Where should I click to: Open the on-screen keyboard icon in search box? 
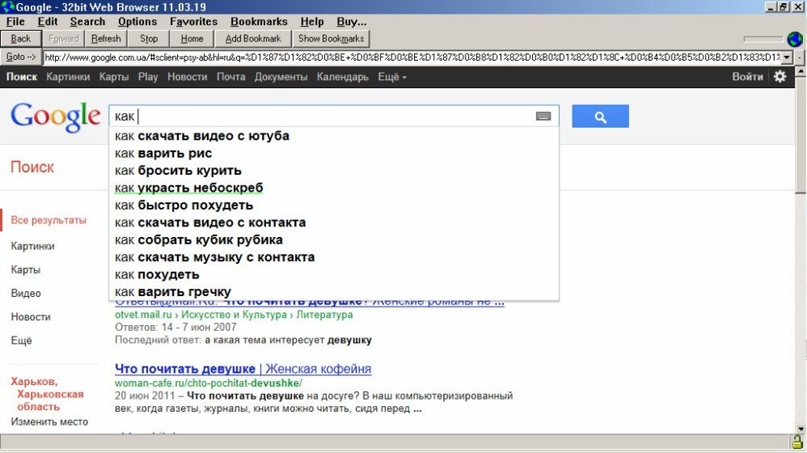543,117
